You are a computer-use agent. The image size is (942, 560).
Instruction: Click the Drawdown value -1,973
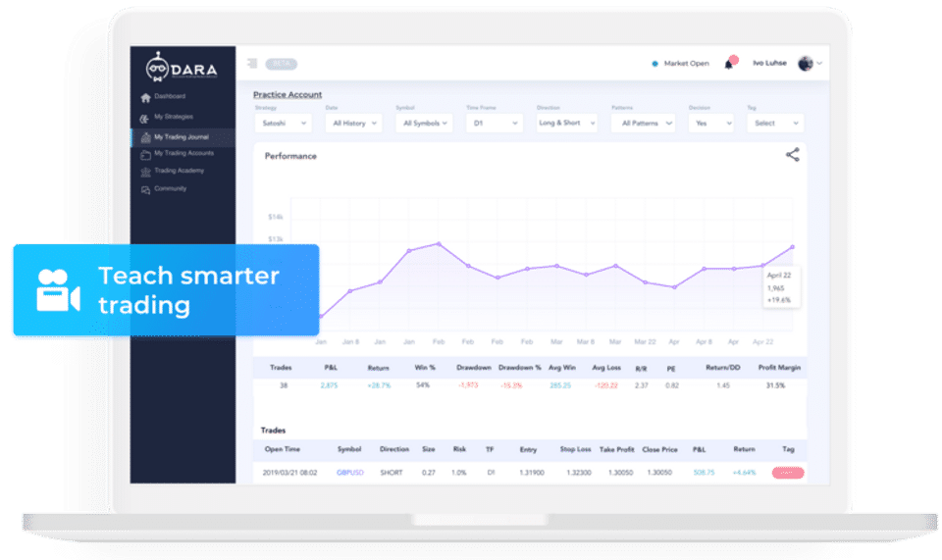tap(468, 385)
